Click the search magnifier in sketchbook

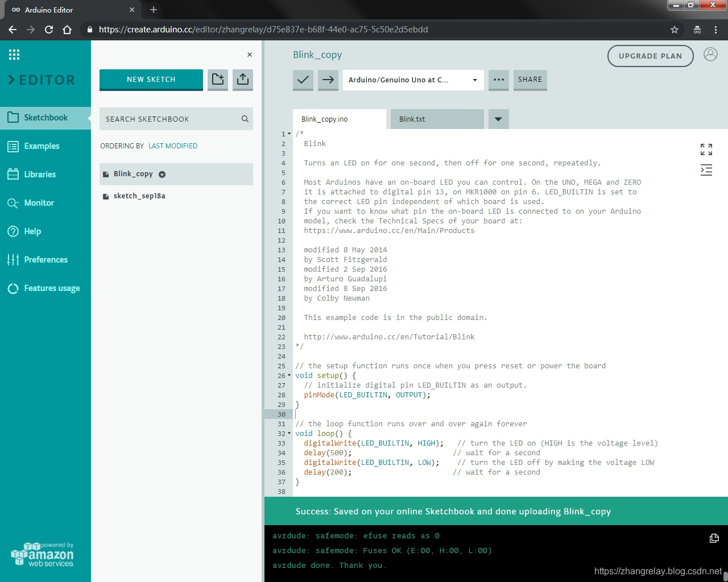[245, 119]
